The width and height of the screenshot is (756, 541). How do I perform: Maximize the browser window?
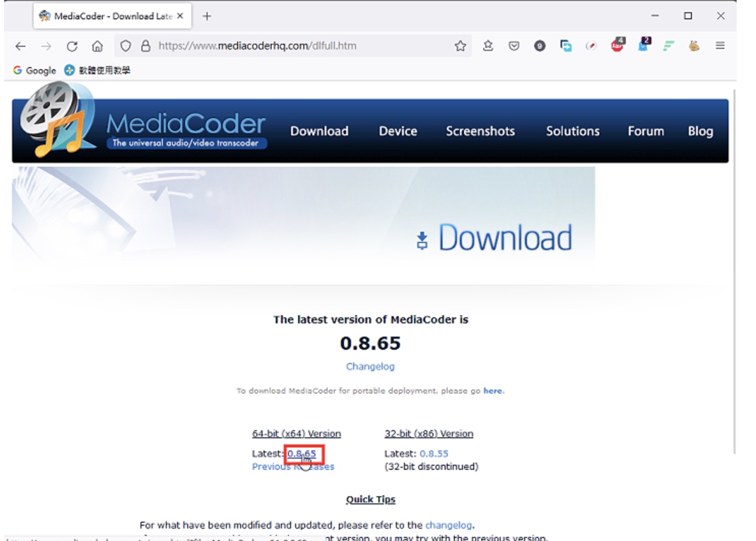(x=688, y=16)
